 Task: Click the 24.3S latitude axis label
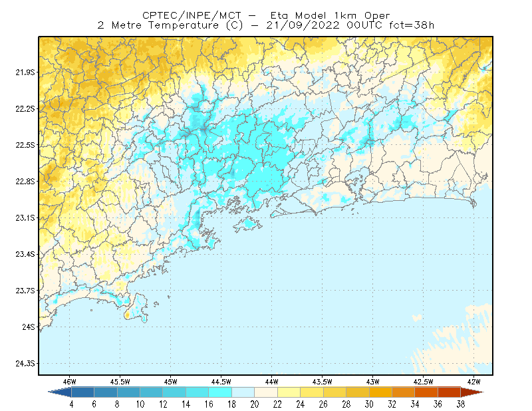click(25, 364)
